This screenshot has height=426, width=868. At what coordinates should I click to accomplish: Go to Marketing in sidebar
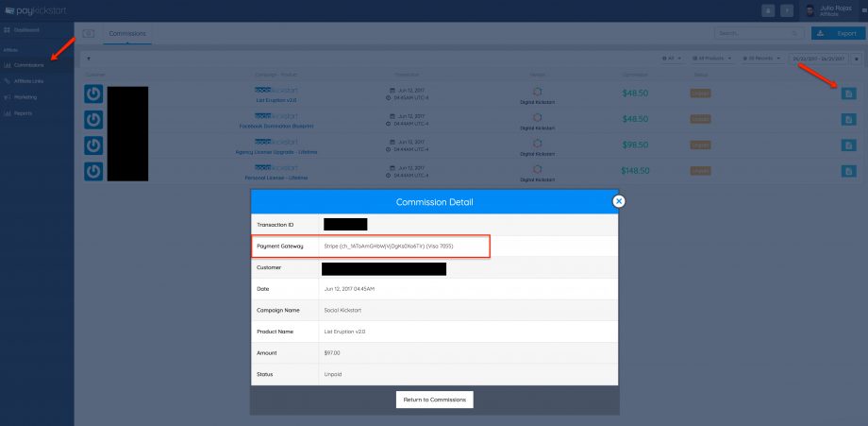click(25, 97)
